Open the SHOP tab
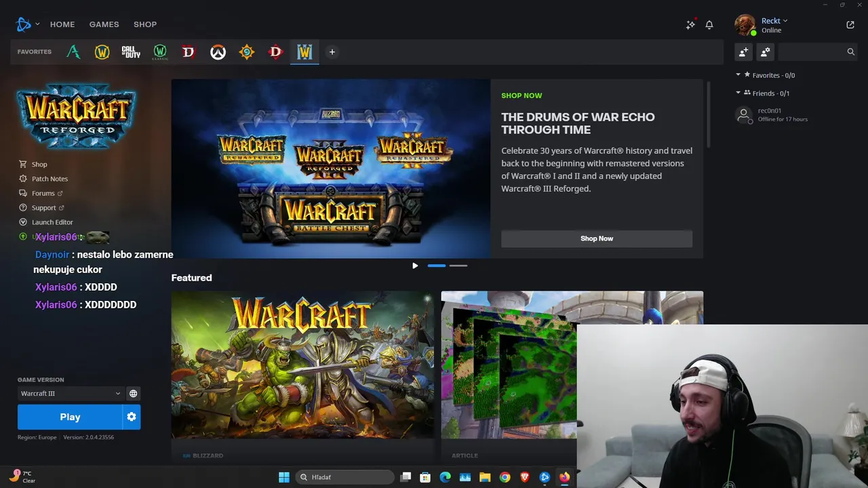This screenshot has height=488, width=868. pyautogui.click(x=145, y=24)
